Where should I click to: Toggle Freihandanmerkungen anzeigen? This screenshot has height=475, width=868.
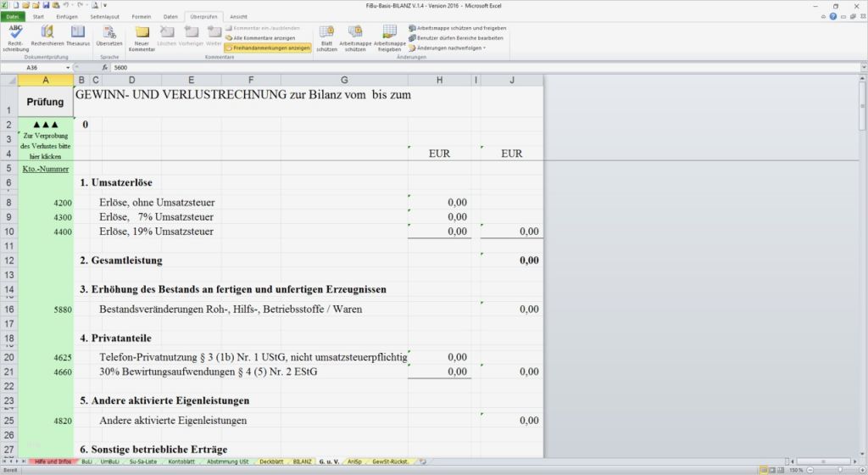[267, 48]
